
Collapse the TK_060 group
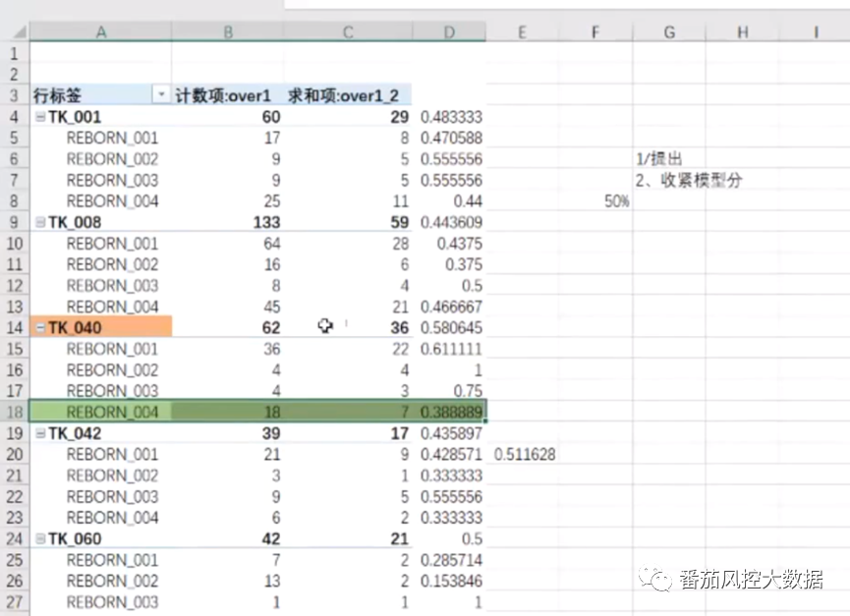click(x=40, y=539)
